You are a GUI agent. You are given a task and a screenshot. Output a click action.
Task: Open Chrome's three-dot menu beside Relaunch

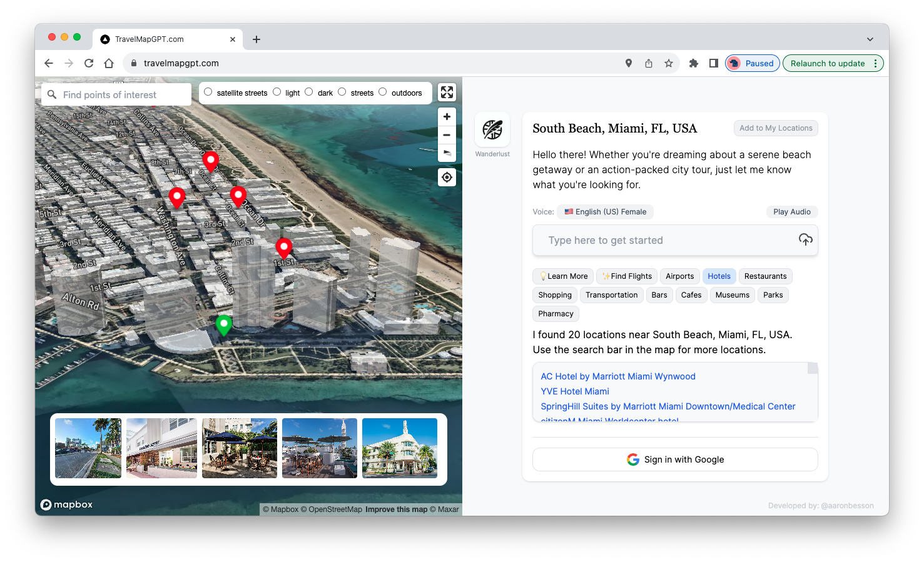(875, 63)
